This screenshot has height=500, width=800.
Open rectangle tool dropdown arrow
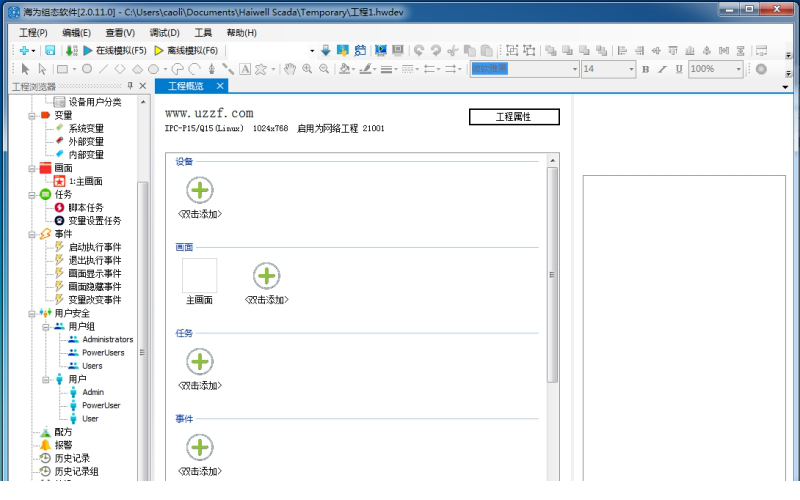point(74,69)
